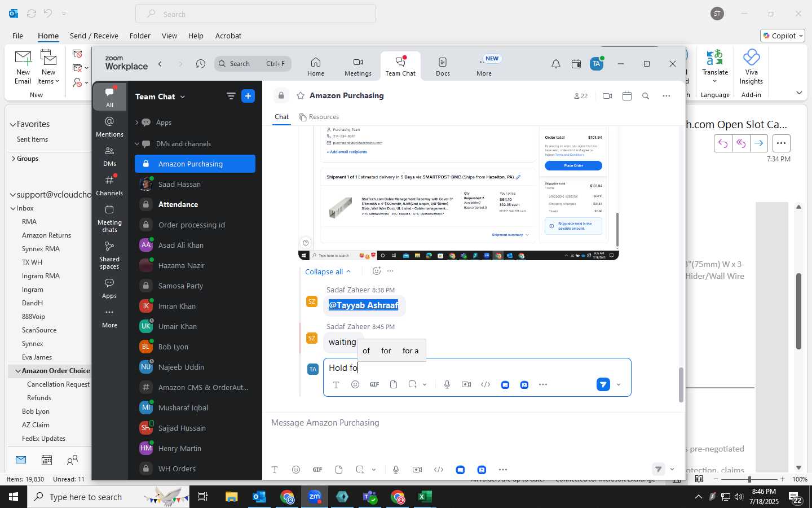Insert code snippet in reply box
The image size is (812, 508).
click(486, 384)
